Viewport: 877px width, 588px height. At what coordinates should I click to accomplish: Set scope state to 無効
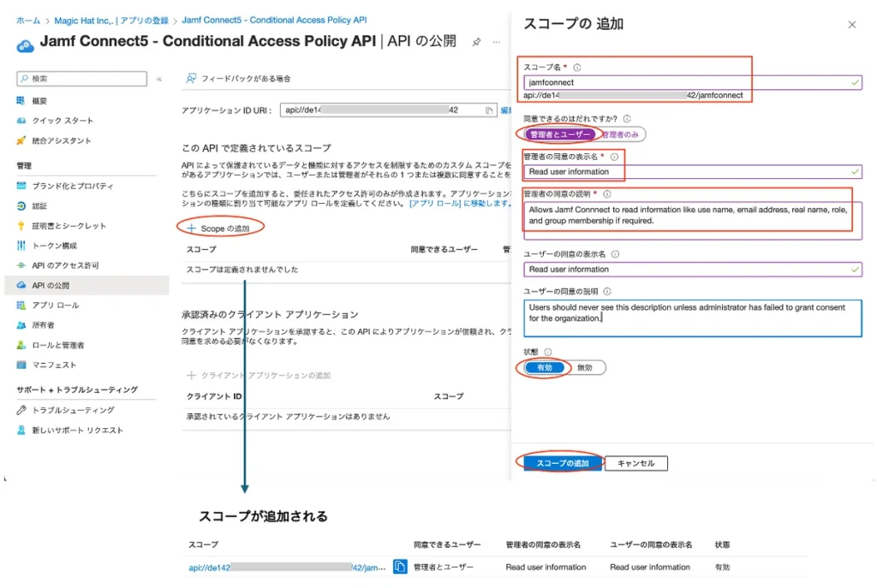(585, 367)
